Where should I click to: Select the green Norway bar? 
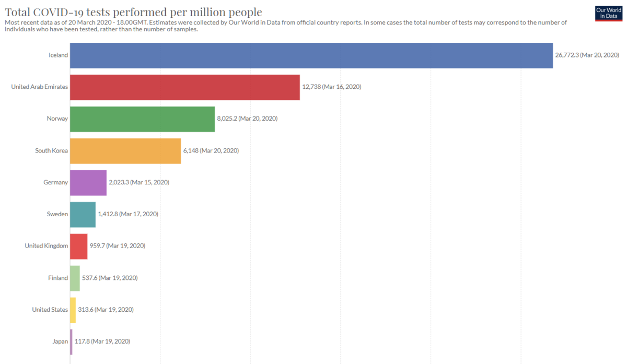click(x=142, y=119)
